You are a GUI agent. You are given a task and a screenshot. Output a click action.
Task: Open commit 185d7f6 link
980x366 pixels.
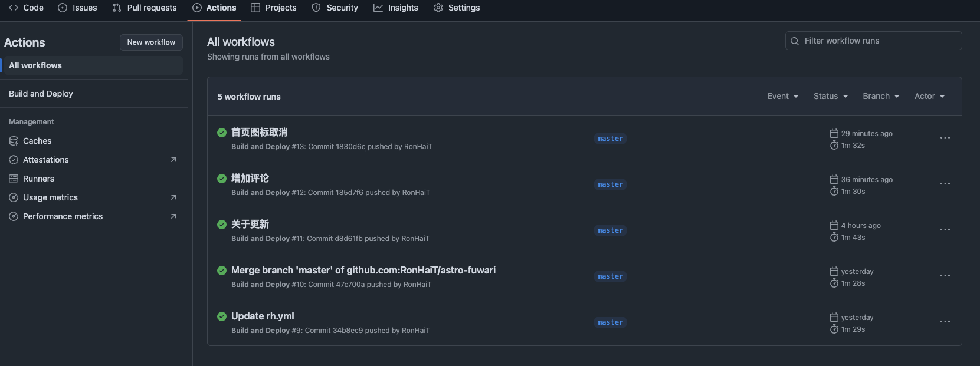349,193
